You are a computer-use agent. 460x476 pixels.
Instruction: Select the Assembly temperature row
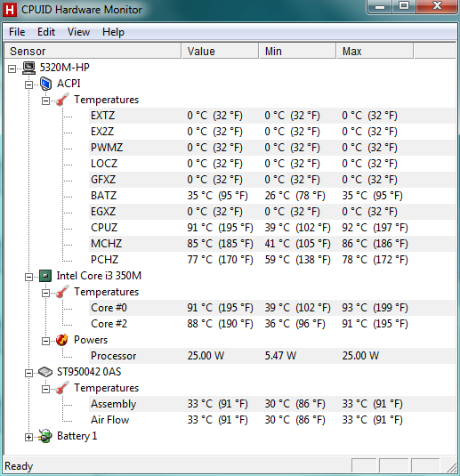[272, 404]
